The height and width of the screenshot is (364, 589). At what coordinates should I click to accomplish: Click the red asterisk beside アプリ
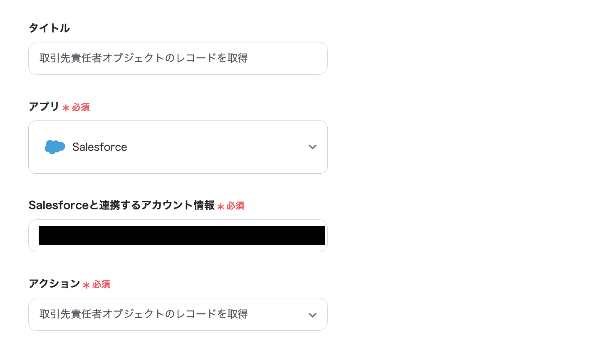[66, 108]
